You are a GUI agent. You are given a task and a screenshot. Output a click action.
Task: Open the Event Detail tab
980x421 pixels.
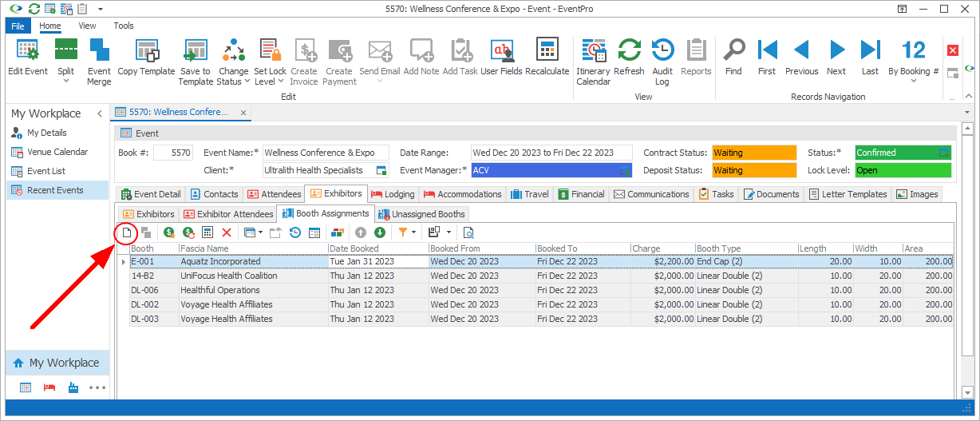coord(151,194)
